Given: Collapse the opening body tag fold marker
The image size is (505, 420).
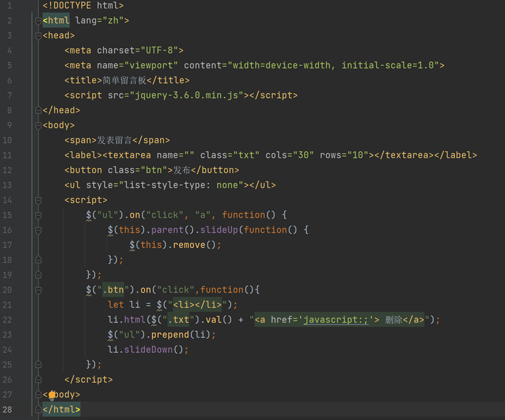Looking at the screenshot, I should pos(38,126).
